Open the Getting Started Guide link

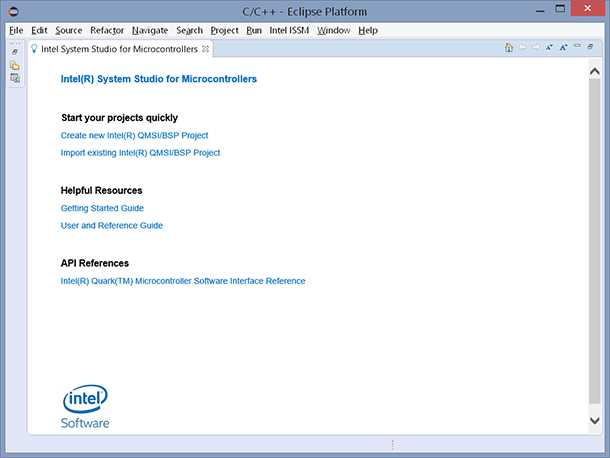pos(102,208)
